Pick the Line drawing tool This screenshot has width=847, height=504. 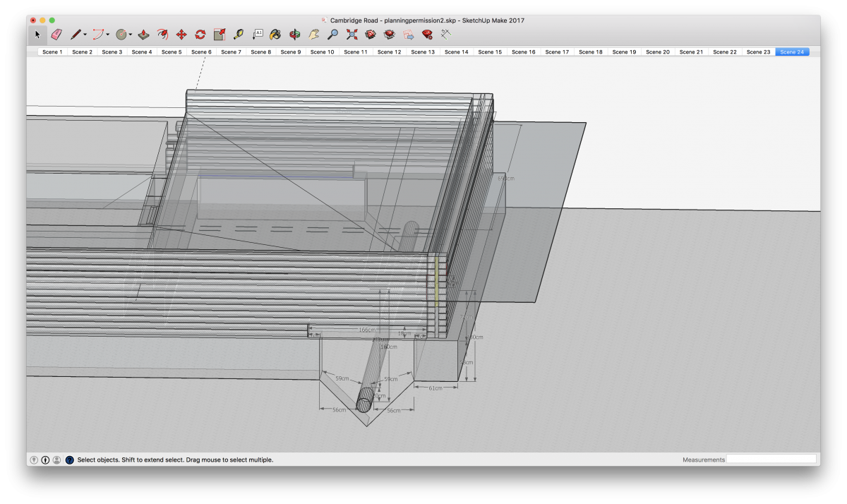pos(74,33)
